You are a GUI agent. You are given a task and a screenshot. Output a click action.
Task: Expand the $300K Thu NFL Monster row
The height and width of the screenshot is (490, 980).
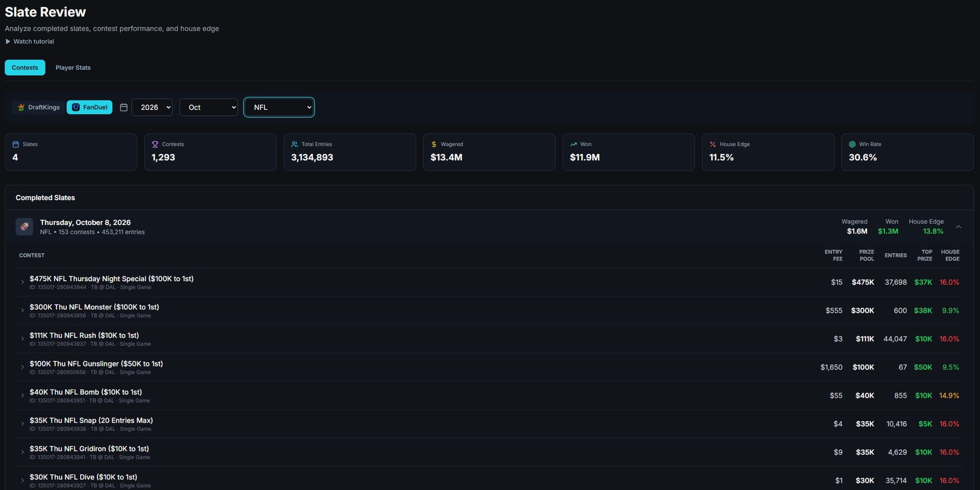pyautogui.click(x=22, y=310)
